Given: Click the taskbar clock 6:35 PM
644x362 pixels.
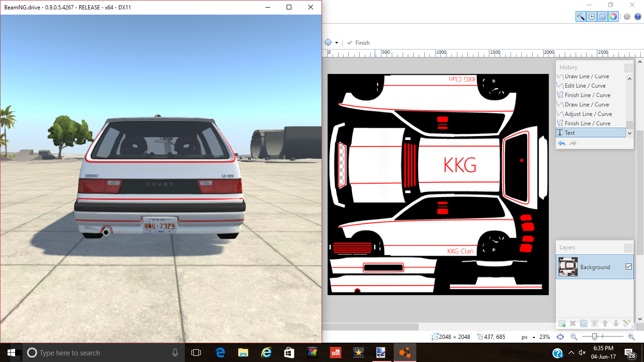Looking at the screenshot, I should coord(603,348).
